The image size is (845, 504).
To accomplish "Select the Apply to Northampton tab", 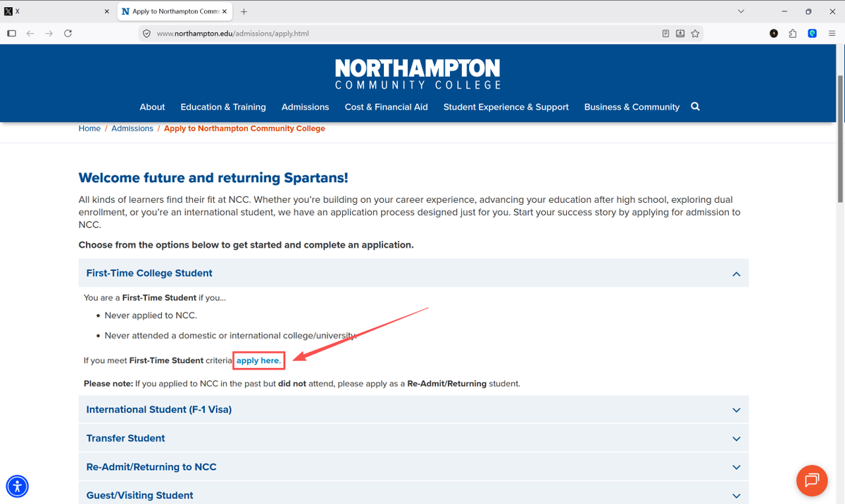I will [x=175, y=12].
